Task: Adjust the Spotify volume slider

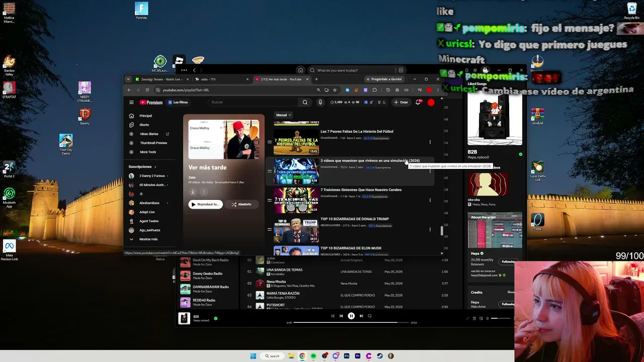Action: tap(502, 318)
